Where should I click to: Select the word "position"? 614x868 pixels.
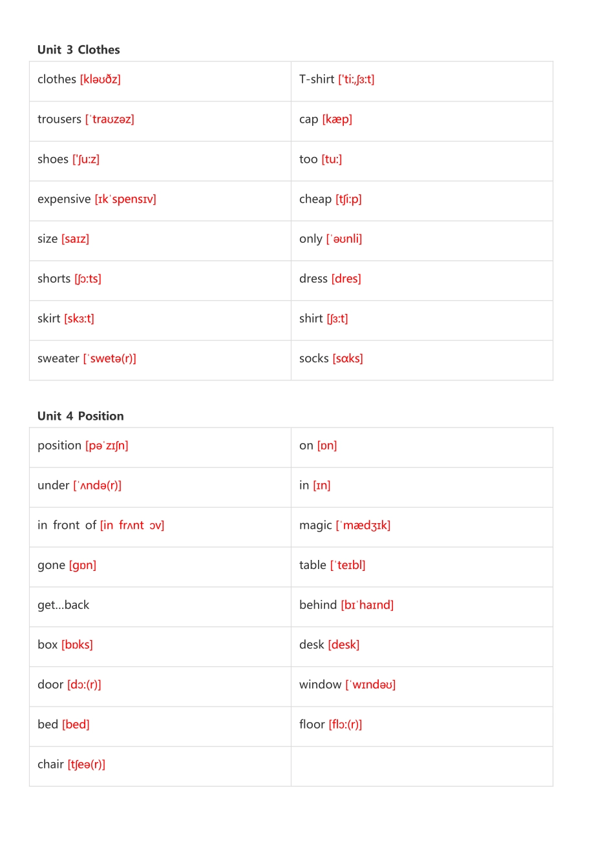pyautogui.click(x=59, y=446)
